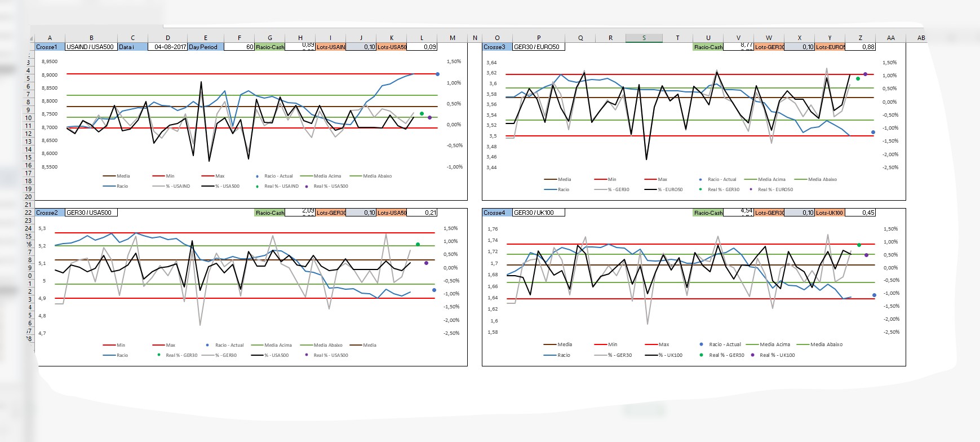Select the 2,09 Racio-Cash value
The height and width of the screenshot is (442, 980).
click(x=300, y=212)
